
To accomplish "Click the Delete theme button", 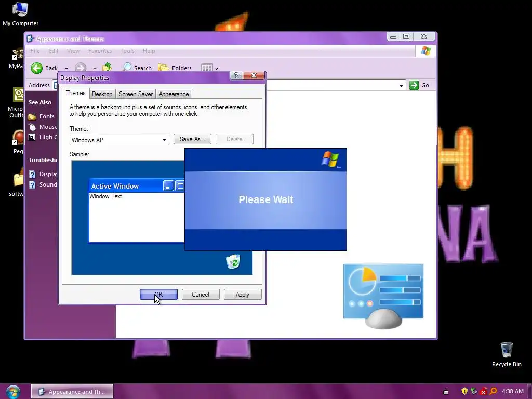I will pos(234,139).
